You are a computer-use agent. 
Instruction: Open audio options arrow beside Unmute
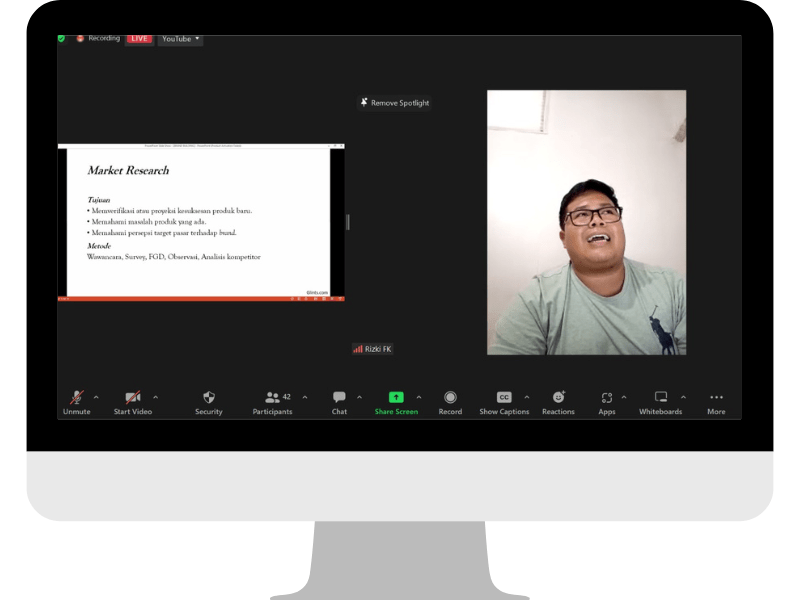(96, 397)
